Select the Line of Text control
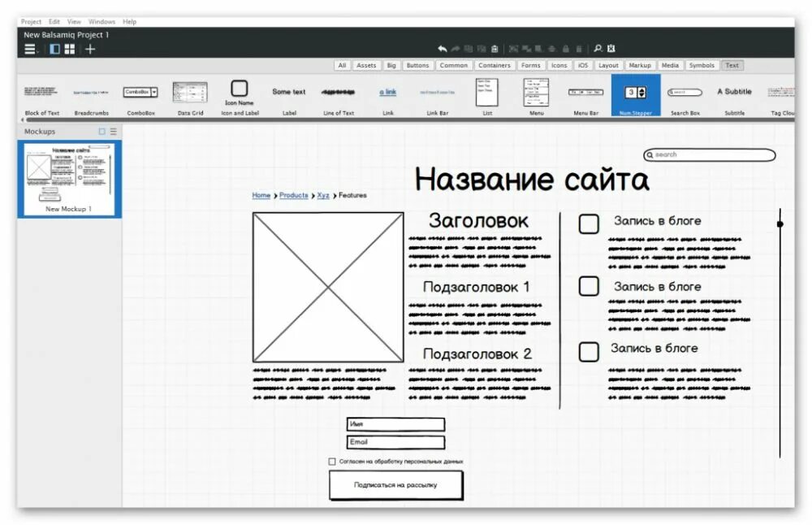Screen dimensions: 812x525 (x=338, y=97)
